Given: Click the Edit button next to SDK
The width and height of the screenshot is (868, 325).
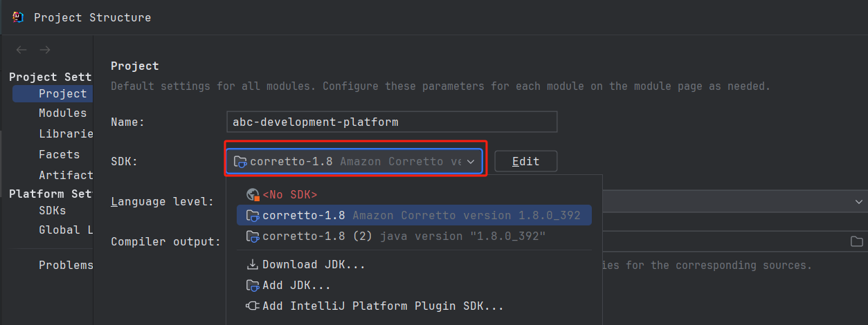Looking at the screenshot, I should point(526,161).
